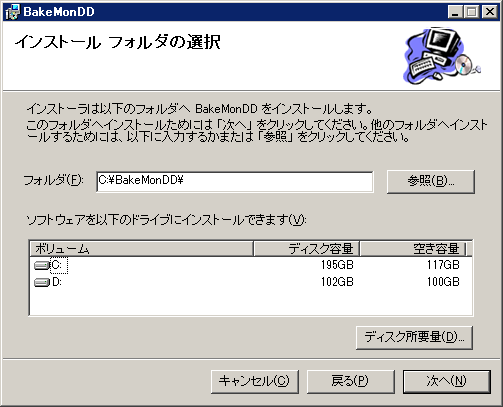Click the 195GB disk size value

click(337, 265)
